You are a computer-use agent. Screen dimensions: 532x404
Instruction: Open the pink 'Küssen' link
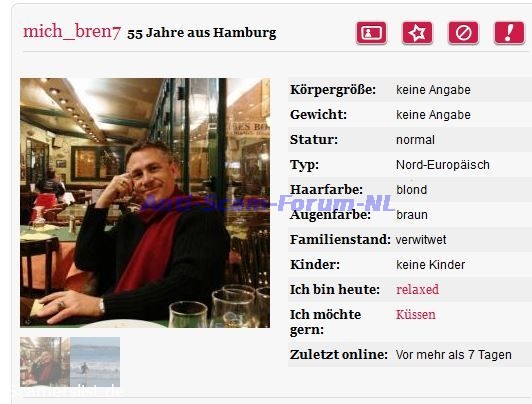pos(416,314)
